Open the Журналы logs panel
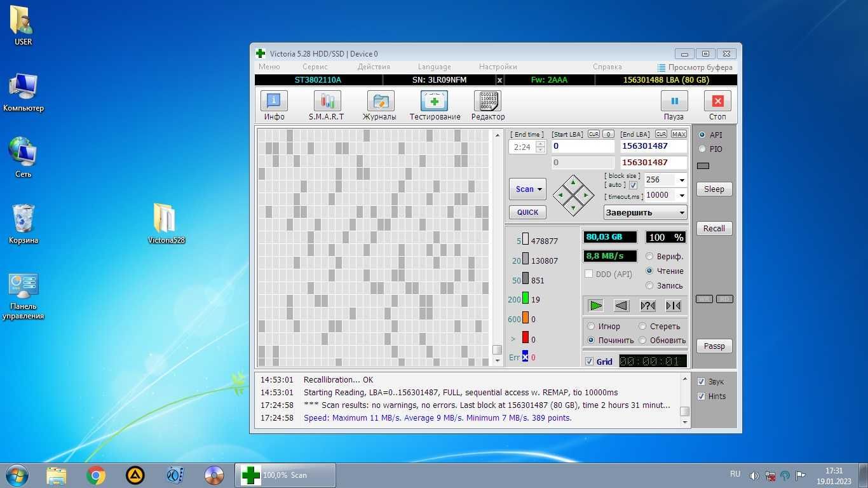 380,105
